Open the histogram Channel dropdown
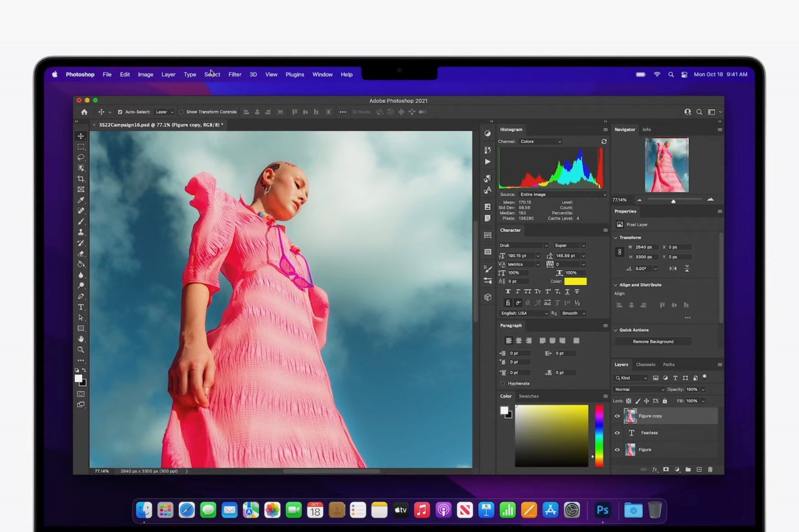 pyautogui.click(x=540, y=142)
